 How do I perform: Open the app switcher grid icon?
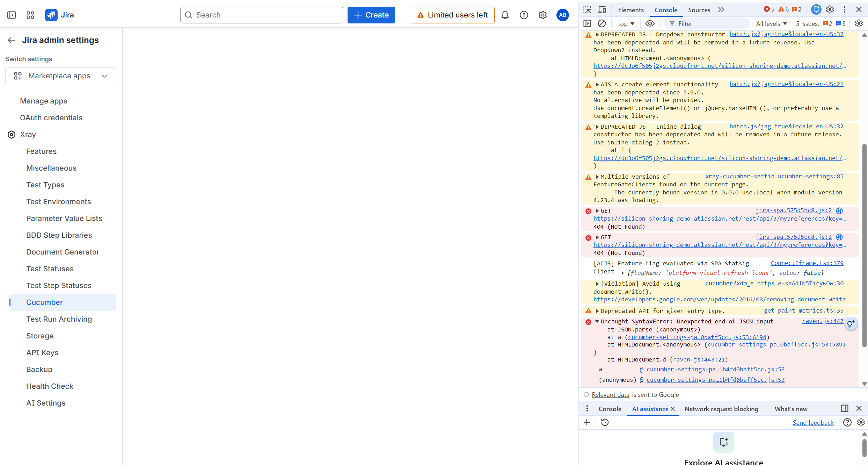[x=30, y=15]
